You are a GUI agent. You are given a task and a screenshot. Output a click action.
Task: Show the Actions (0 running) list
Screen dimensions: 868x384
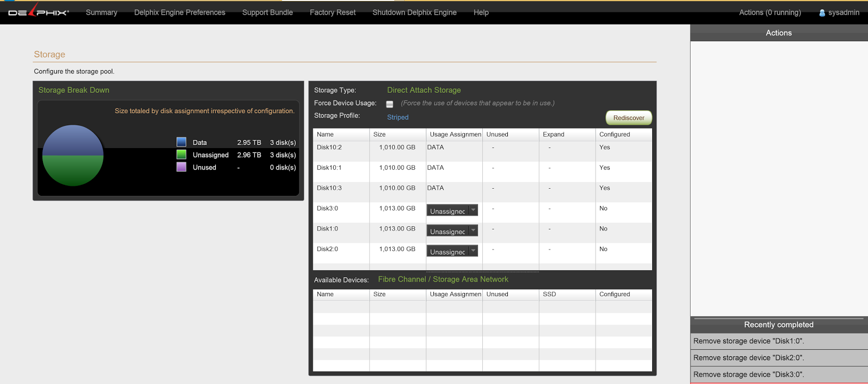770,12
